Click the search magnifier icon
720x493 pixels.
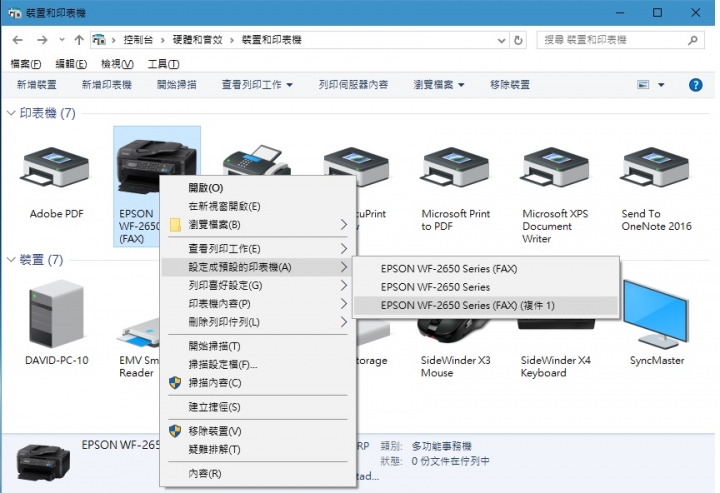pyautogui.click(x=692, y=40)
